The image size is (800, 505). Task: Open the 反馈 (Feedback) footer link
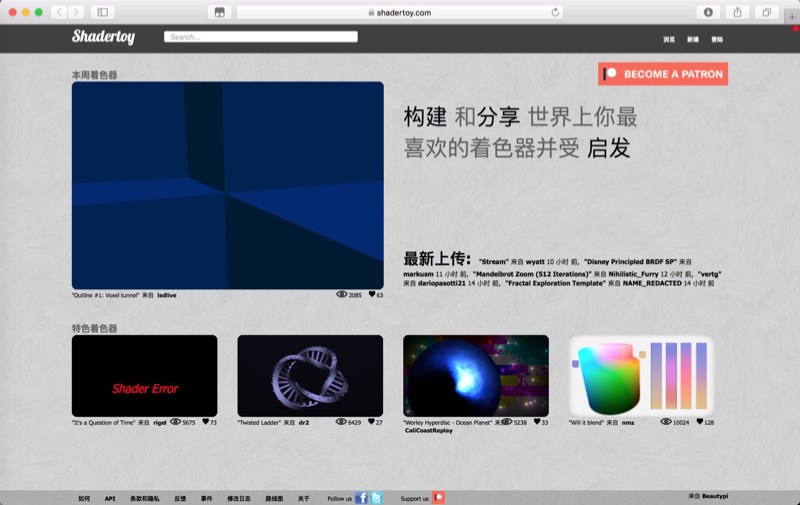click(x=180, y=498)
